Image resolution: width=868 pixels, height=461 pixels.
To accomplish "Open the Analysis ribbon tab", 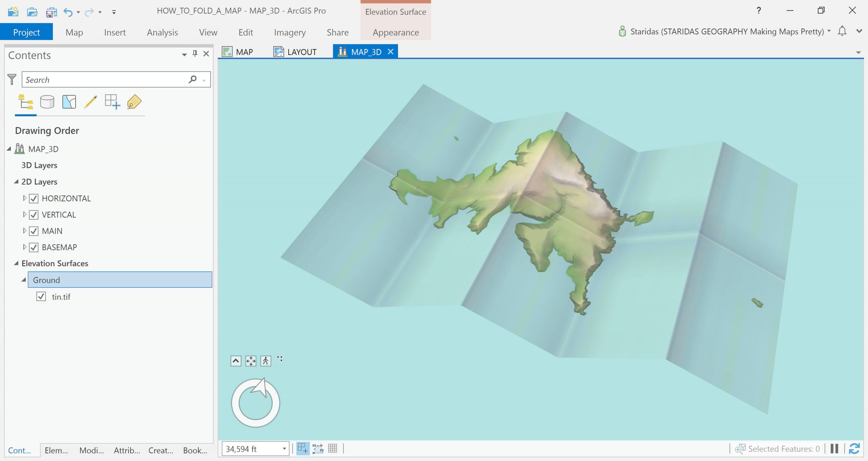I will (x=162, y=33).
